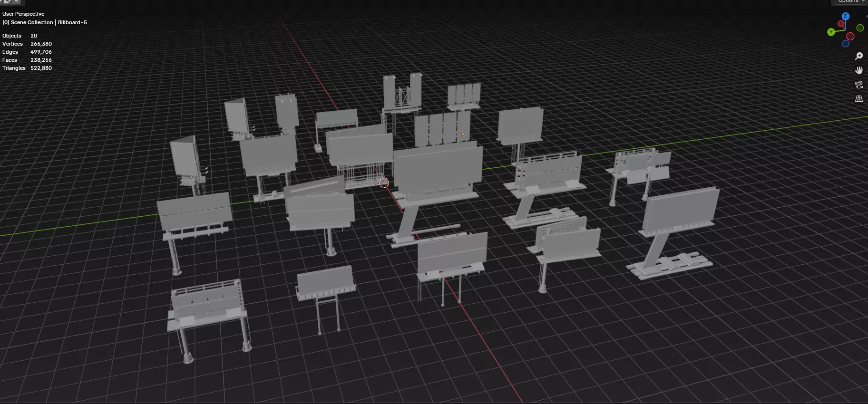Click the hand pan view icon

tap(859, 70)
